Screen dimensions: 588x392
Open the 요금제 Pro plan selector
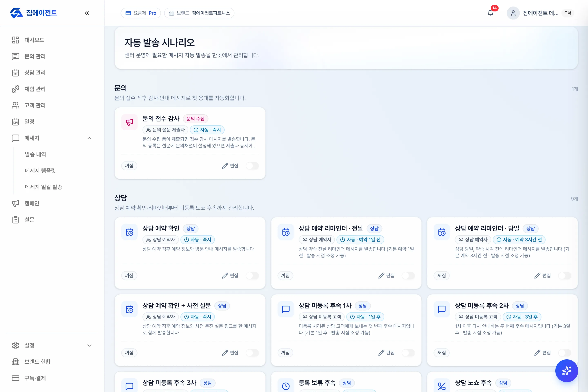(x=141, y=13)
